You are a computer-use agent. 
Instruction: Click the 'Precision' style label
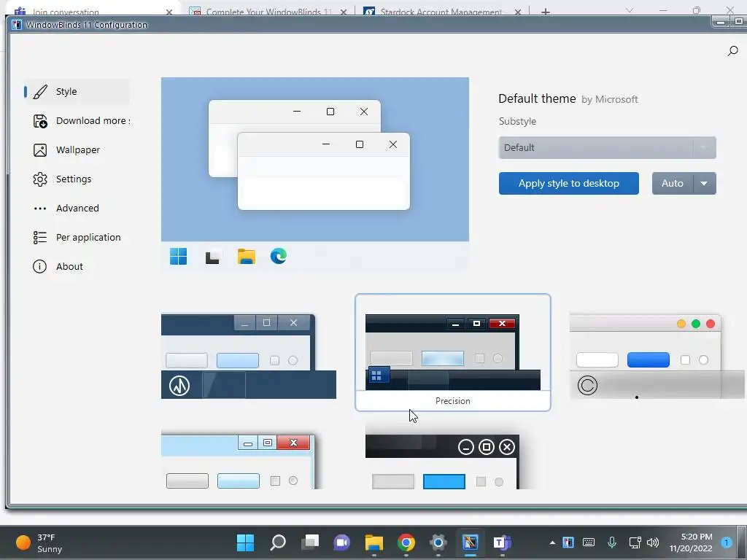[x=452, y=401]
